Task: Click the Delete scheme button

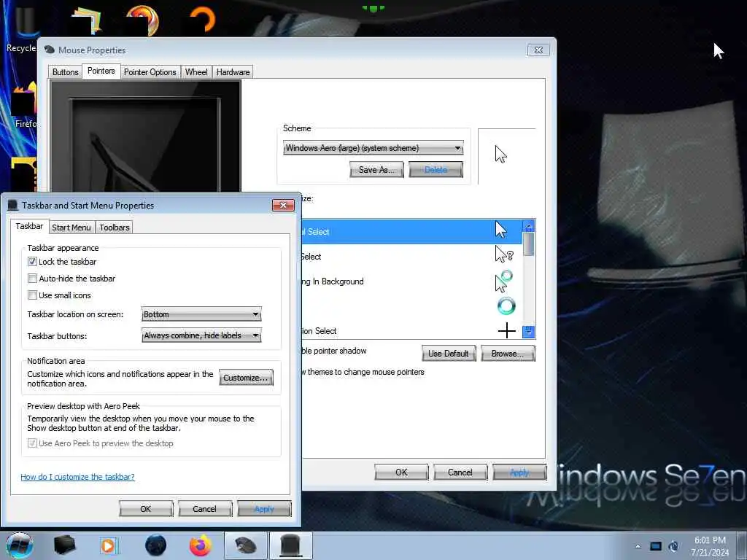Action: click(436, 170)
